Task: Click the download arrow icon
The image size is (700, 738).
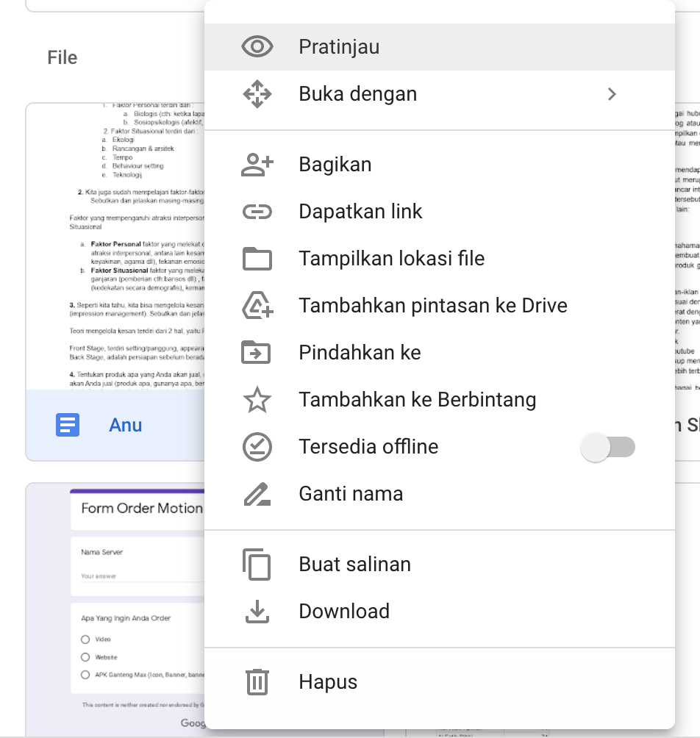Action: [x=257, y=612]
